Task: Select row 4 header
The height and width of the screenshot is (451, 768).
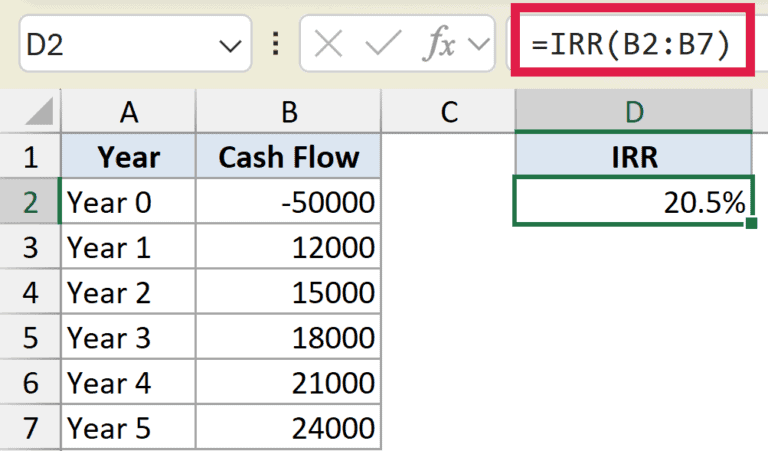Action: tap(30, 291)
